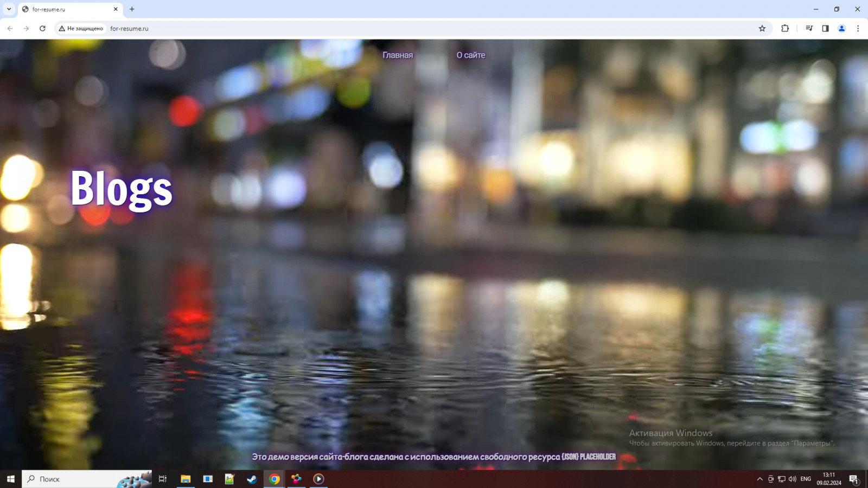
Task: Reload the for-resume.ru page
Action: pos(42,28)
